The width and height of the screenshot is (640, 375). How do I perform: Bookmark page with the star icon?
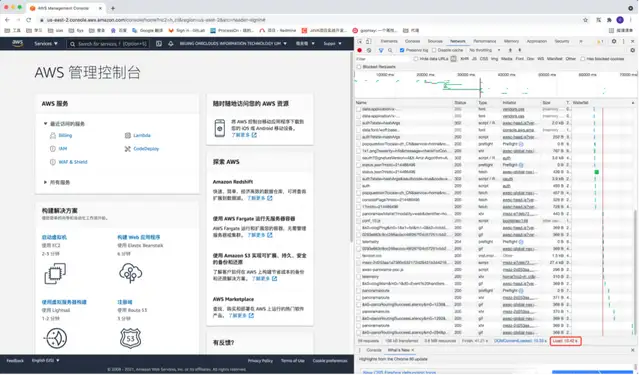pyautogui.click(x=585, y=20)
